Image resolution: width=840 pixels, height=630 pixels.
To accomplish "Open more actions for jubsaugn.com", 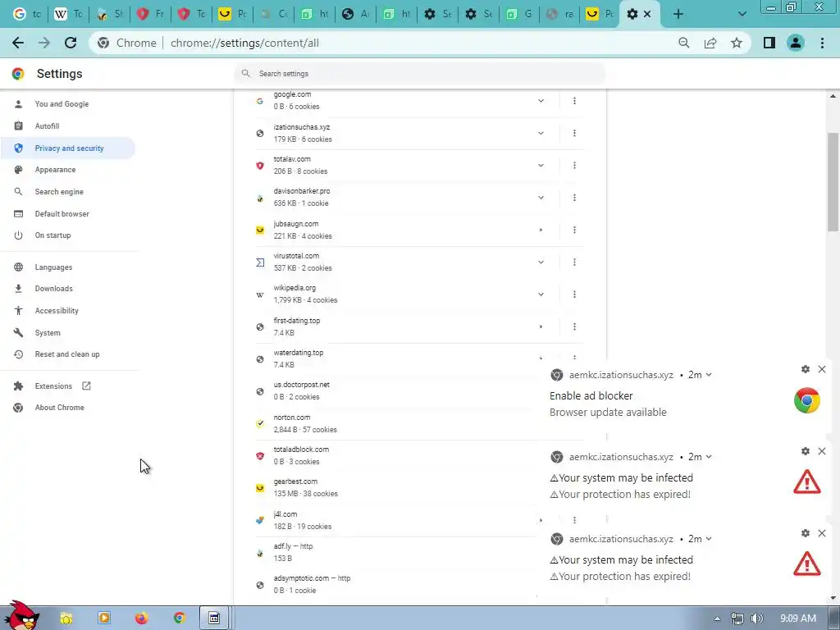I will pos(574,230).
